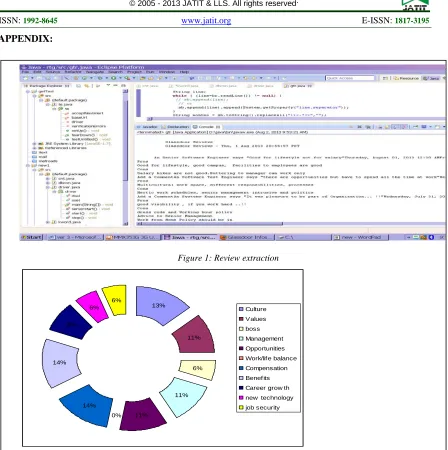Select the main(String[]) method in tree
The width and height of the screenshot is (448, 450).
point(86,204)
